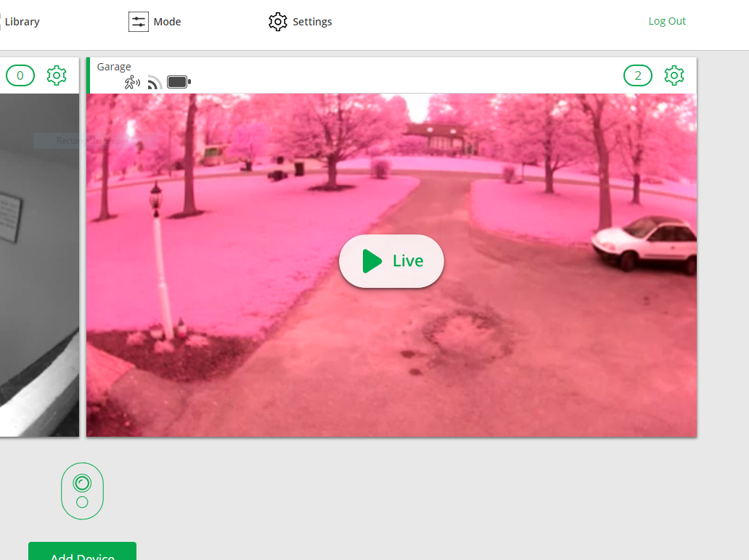Image resolution: width=749 pixels, height=560 pixels.
Task: Click the Mode adjustment sliders icon
Action: tap(138, 21)
